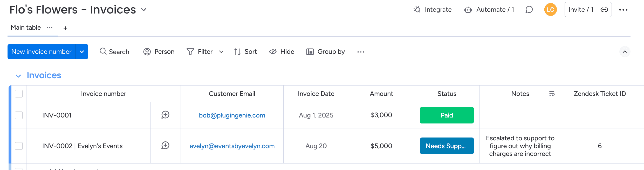Open the board options three-dot menu
This screenshot has width=644, height=170.
[623, 10]
